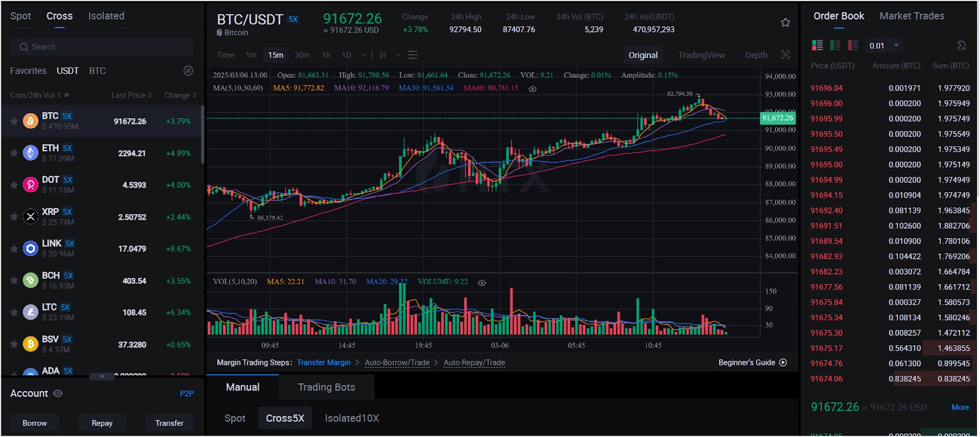The image size is (980, 437).
Task: Click the sum display toggle icon in Order Book
Action: (x=962, y=45)
